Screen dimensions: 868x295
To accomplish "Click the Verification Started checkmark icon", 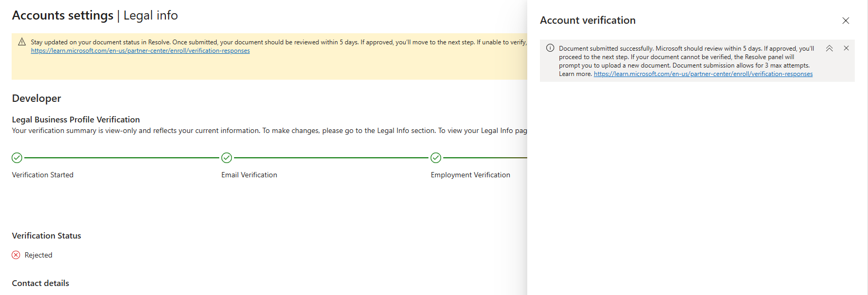I will click(17, 158).
